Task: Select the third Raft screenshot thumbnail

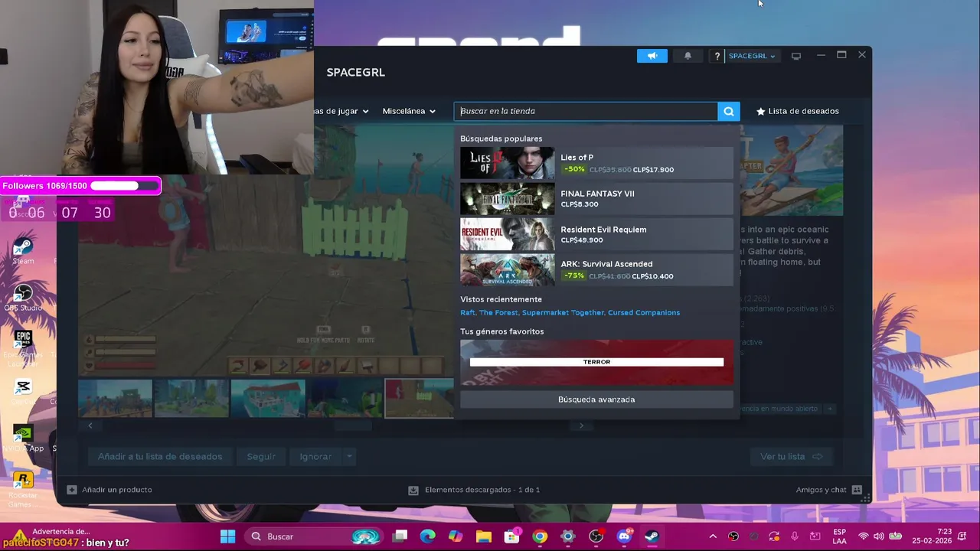Action: pyautogui.click(x=268, y=398)
